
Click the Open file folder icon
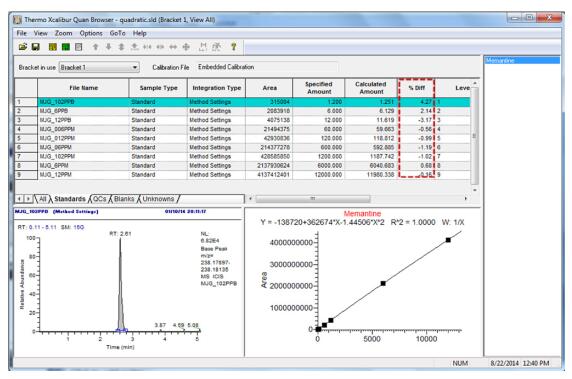(23, 47)
